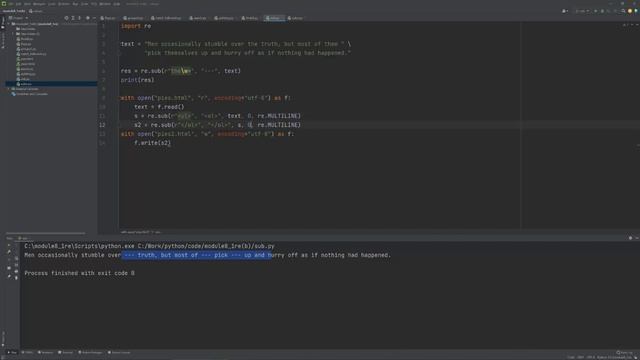Open the Python Console tool window
The height and width of the screenshot is (360, 640).
119,352
